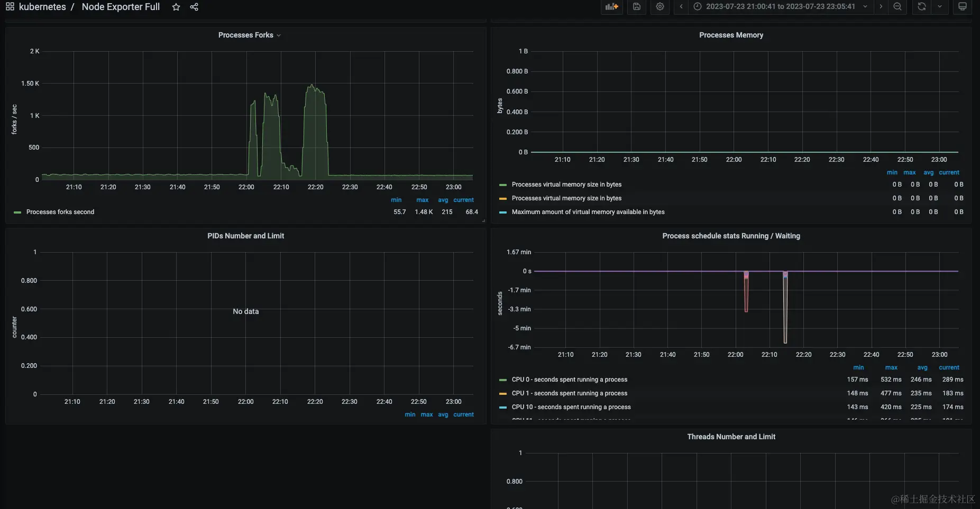Image resolution: width=980 pixels, height=509 pixels.
Task: Sort Processes Forks legend by avg
Action: tap(443, 200)
